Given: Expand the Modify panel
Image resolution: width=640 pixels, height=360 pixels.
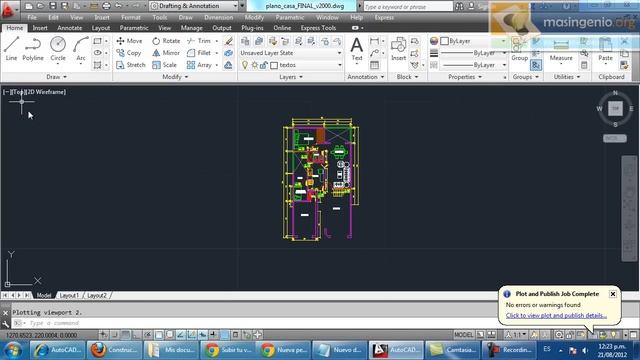Looking at the screenshot, I should [x=175, y=77].
